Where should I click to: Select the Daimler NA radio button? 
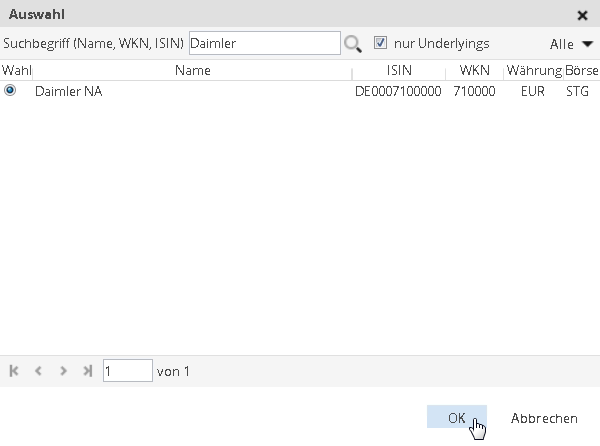[x=10, y=91]
